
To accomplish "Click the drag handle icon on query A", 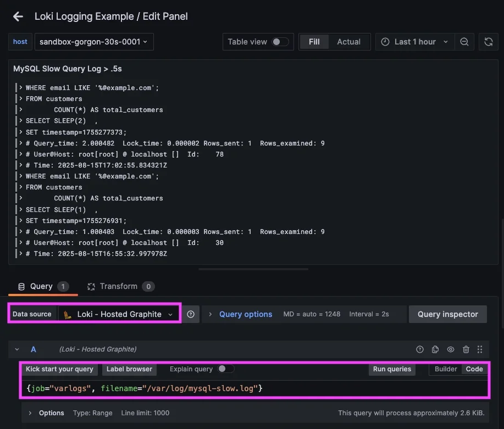I will 480,349.
